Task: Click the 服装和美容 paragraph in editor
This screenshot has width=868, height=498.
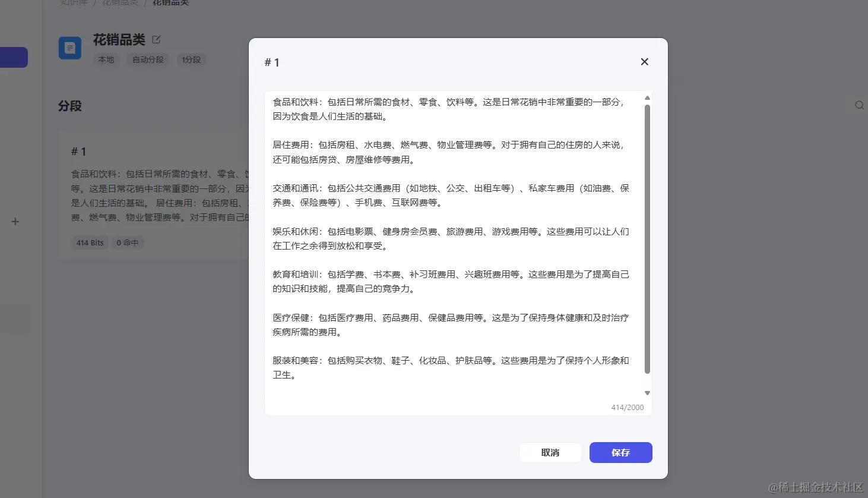Action: click(x=451, y=368)
